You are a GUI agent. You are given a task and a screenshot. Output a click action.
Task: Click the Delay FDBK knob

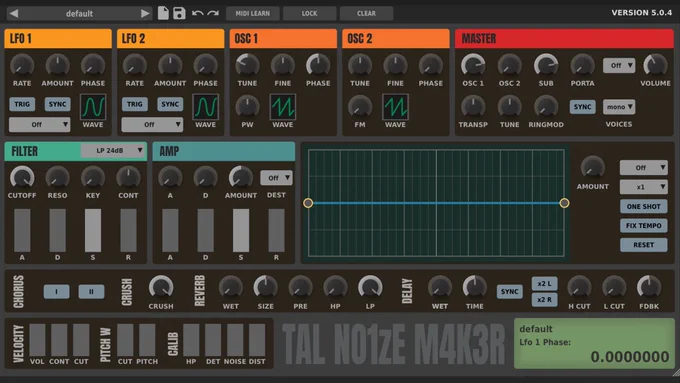click(x=649, y=287)
